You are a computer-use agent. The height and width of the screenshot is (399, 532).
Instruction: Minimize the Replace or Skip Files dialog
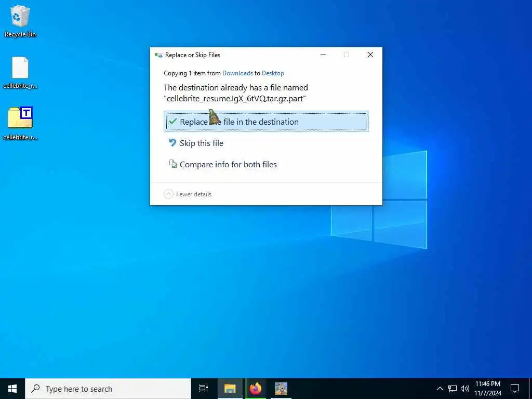click(x=323, y=55)
